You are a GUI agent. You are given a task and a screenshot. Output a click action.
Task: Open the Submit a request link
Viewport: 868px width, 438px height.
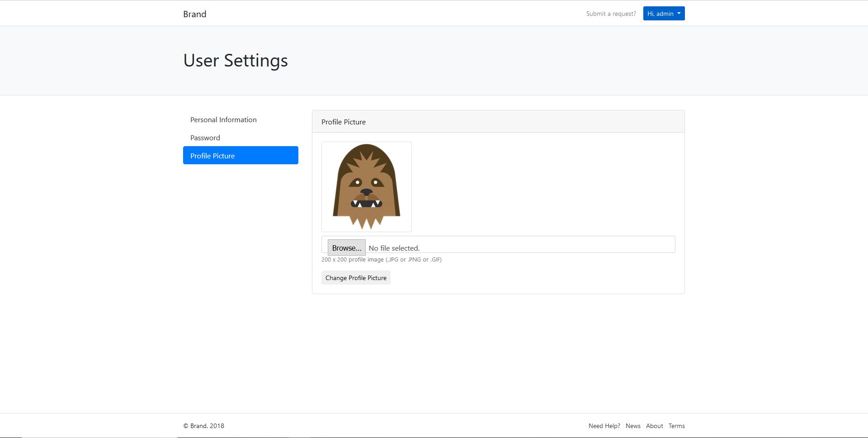pos(611,14)
